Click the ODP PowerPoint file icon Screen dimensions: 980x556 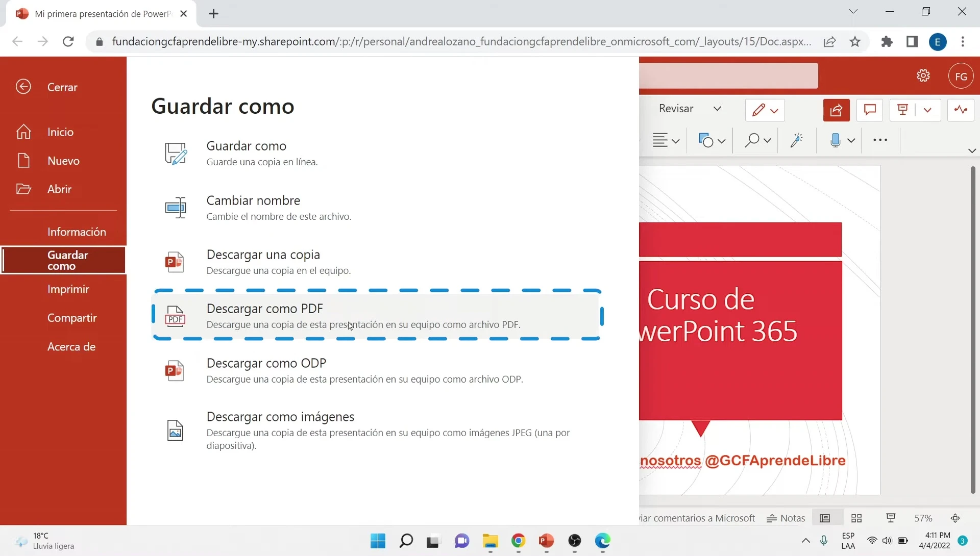pos(175,371)
